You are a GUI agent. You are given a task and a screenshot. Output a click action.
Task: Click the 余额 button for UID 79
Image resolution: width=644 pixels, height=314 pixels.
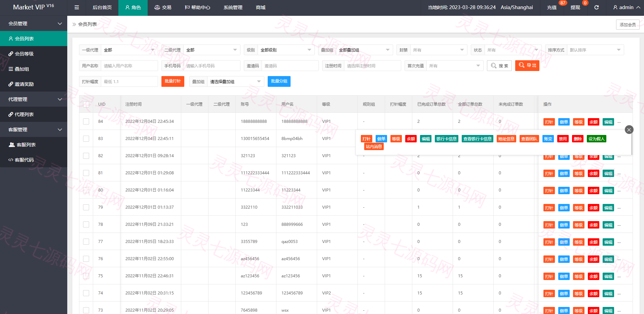594,208
